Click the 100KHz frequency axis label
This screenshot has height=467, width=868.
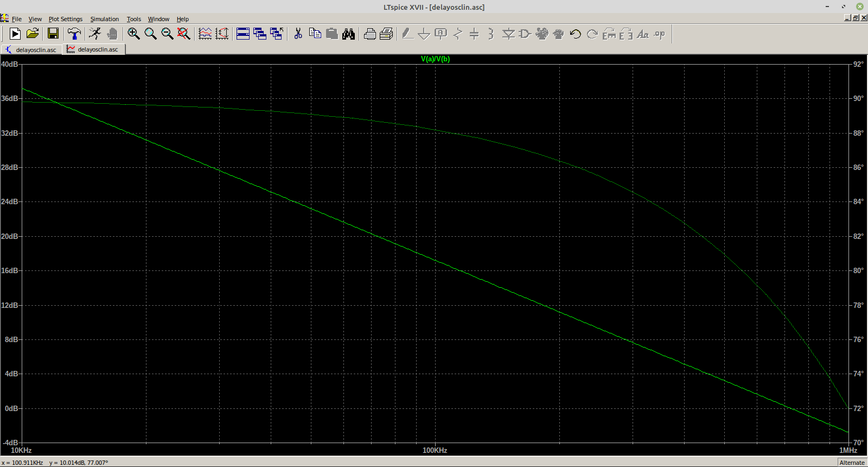pyautogui.click(x=435, y=450)
